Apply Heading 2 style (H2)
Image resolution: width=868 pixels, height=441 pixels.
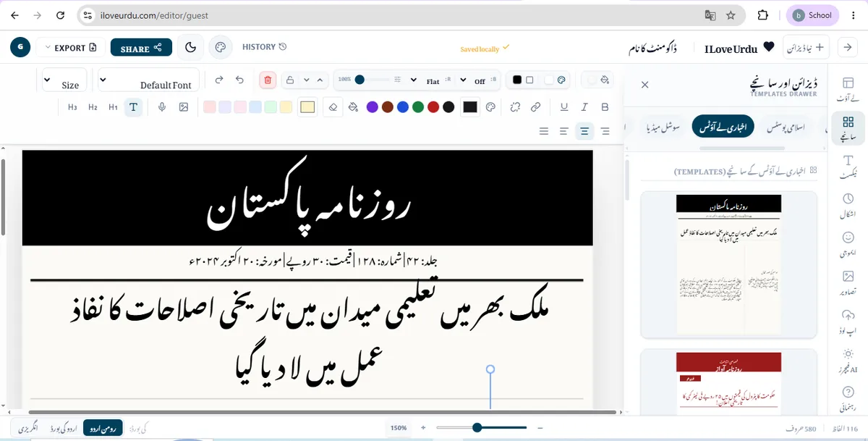(93, 107)
